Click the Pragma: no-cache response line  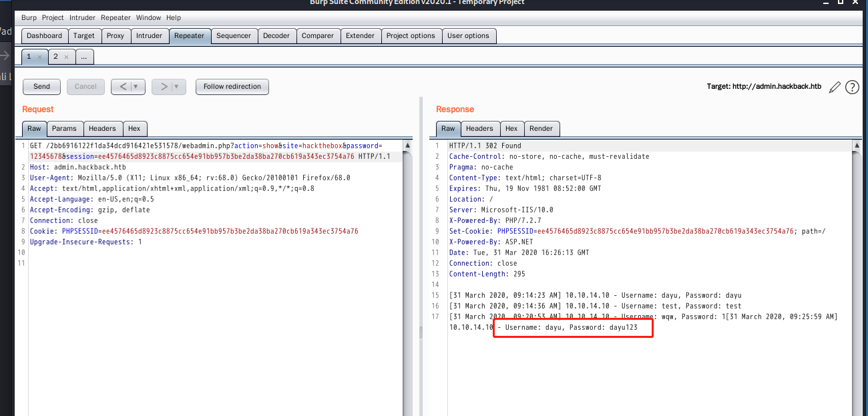click(x=481, y=167)
